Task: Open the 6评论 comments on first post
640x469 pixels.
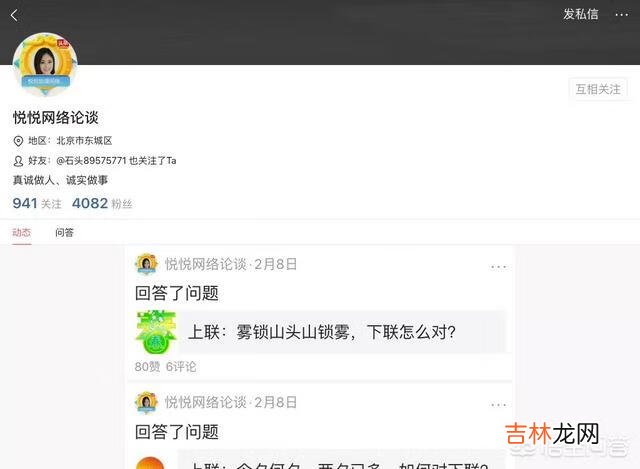Action: pyautogui.click(x=181, y=367)
